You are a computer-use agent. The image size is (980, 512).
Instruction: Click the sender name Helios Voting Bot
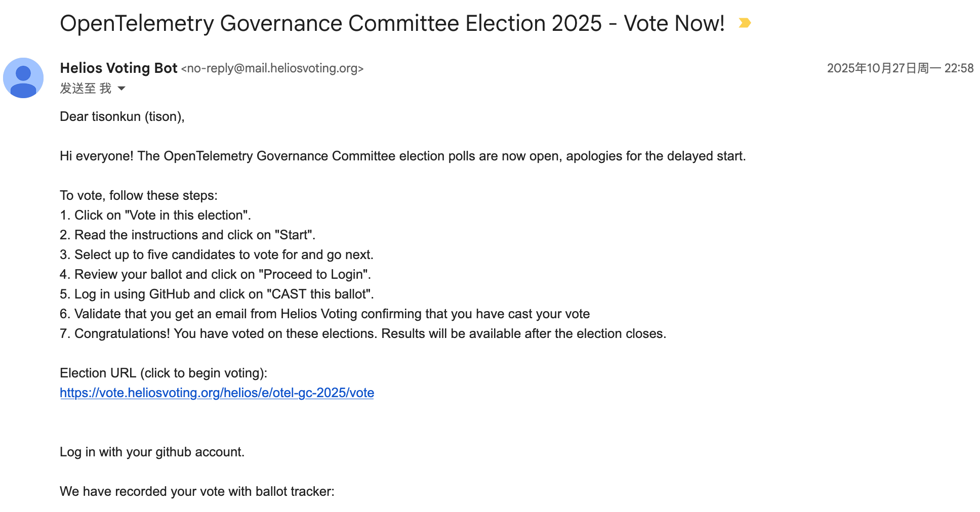(x=118, y=68)
